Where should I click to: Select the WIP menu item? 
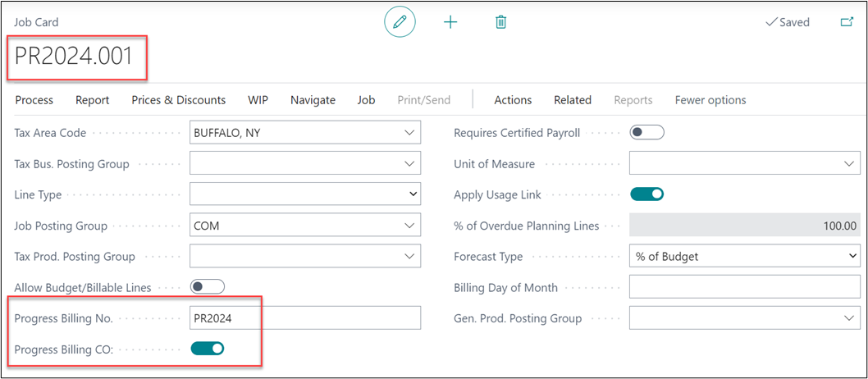[x=258, y=100]
